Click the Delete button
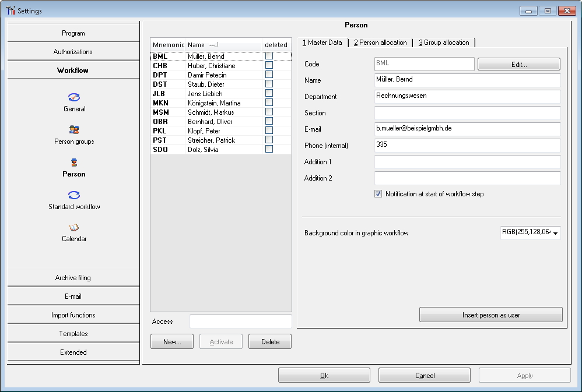 (270, 341)
